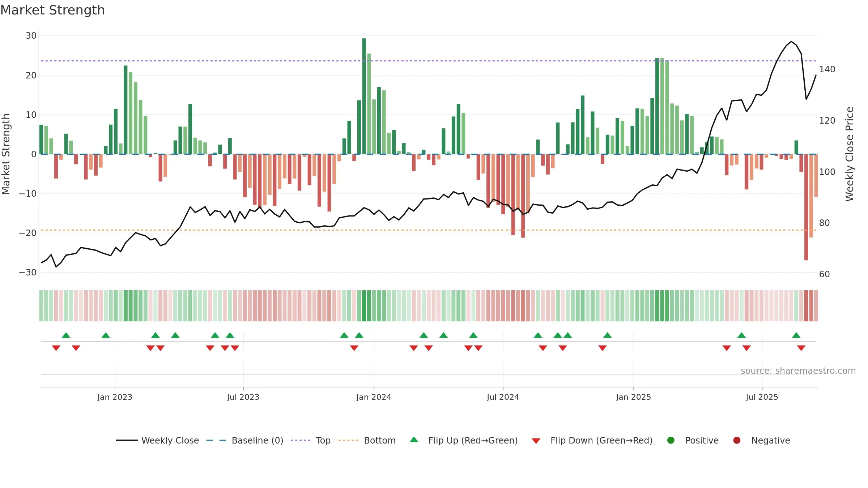Click the green Flip Up triangle legend icon
Screen dimensions: 868x488
[x=414, y=440]
